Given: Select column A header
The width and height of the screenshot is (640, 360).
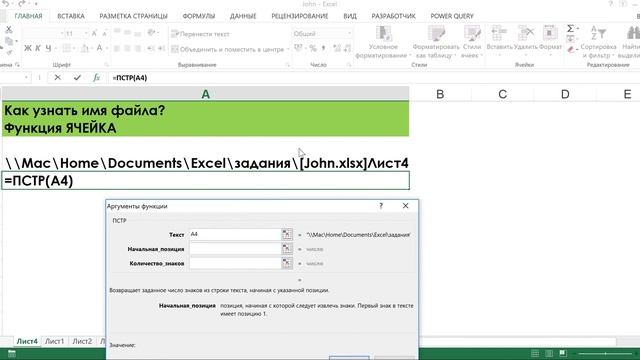Looking at the screenshot, I should point(205,94).
